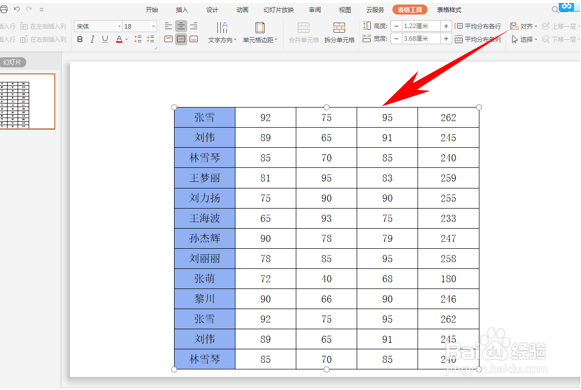Expand the Align (对齐) dropdown
Image resolution: width=581 pixels, height=390 pixels.
coord(524,26)
